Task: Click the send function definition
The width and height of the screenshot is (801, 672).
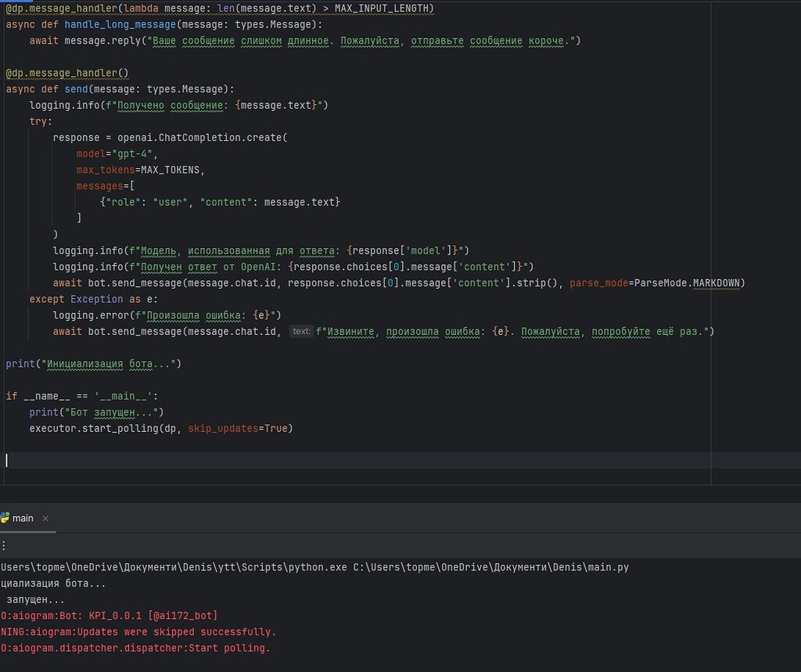Action: [77, 88]
